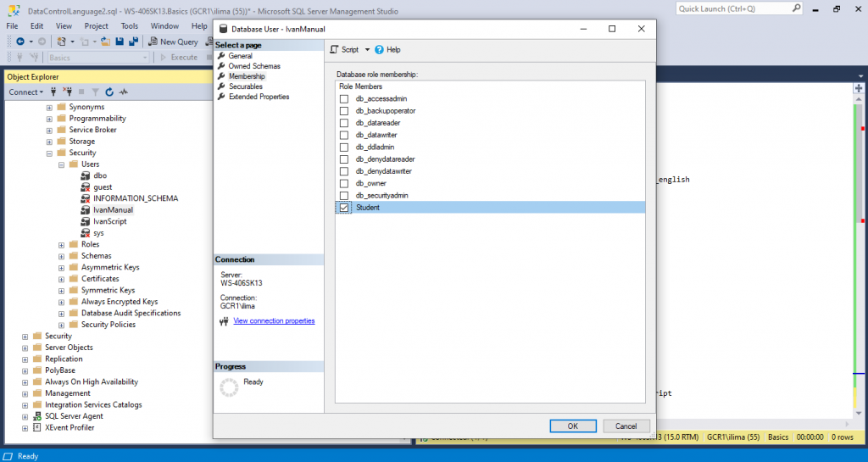Uncheck the Student role checkbox
Viewport: 868px width, 462px height.
(344, 208)
